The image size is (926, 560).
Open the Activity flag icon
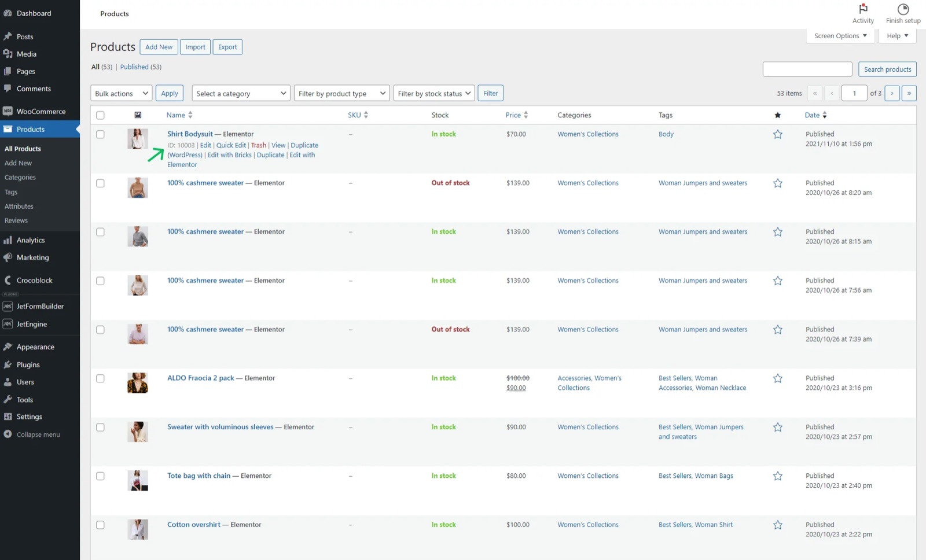[863, 9]
